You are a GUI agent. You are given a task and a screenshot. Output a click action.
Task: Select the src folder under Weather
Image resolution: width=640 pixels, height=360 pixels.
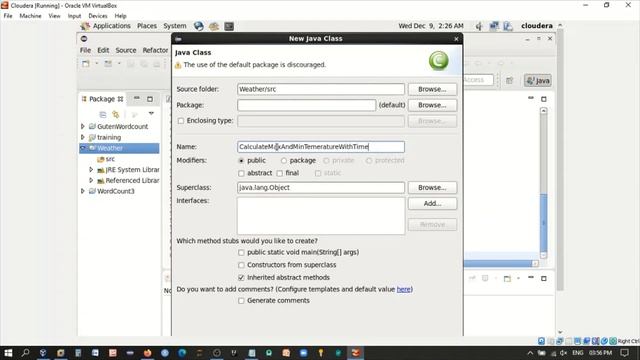106,159
